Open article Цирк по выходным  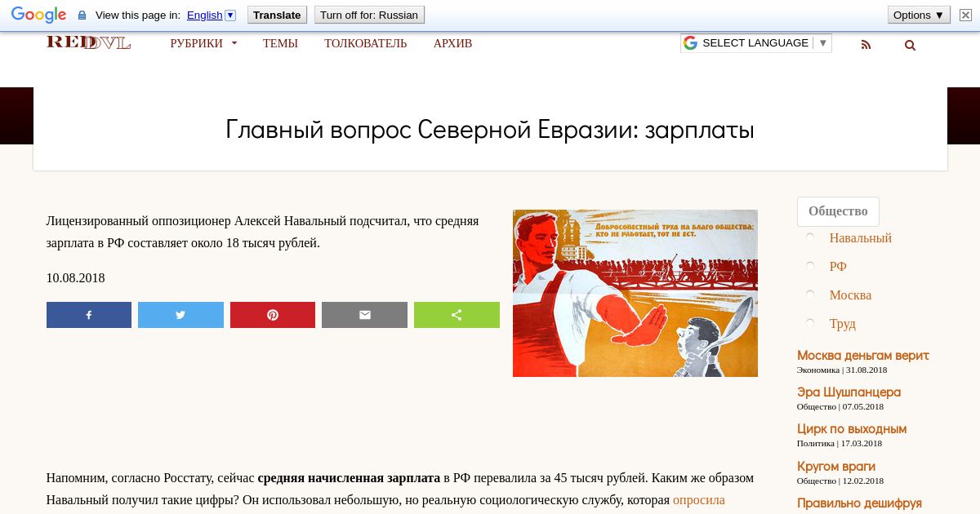point(852,429)
